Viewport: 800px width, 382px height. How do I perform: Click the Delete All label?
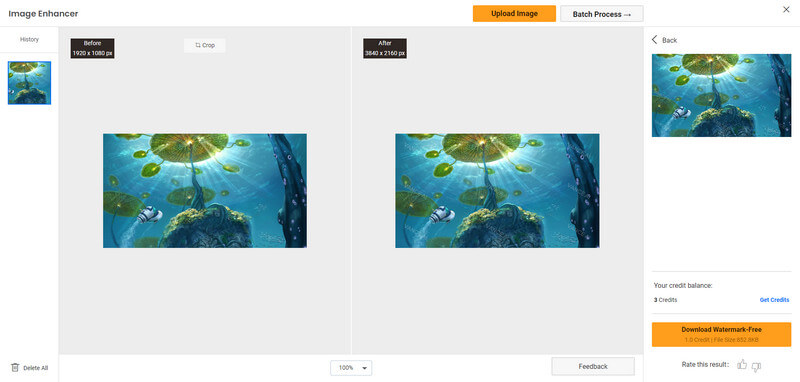36,368
